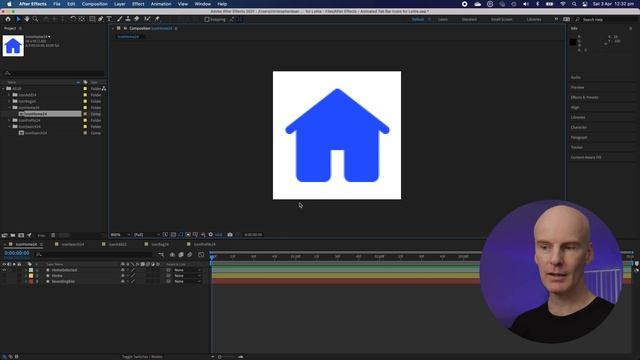The image size is (640, 360).
Task: Open the Effects & Presets panel
Action: (x=584, y=98)
